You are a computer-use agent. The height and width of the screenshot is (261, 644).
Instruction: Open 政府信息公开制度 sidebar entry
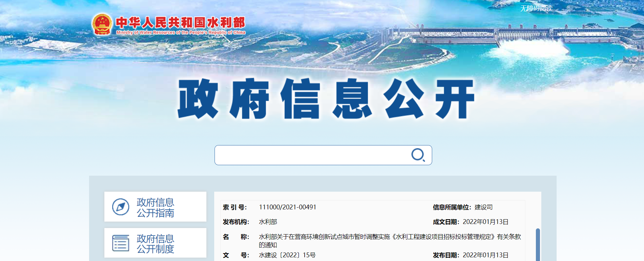pos(155,244)
